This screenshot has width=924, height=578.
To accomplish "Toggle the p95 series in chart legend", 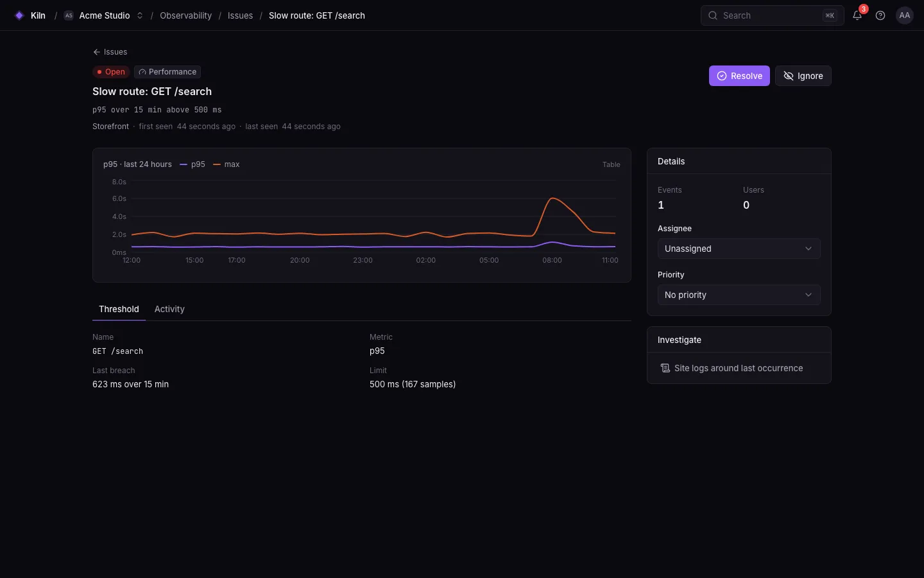I will click(x=193, y=164).
